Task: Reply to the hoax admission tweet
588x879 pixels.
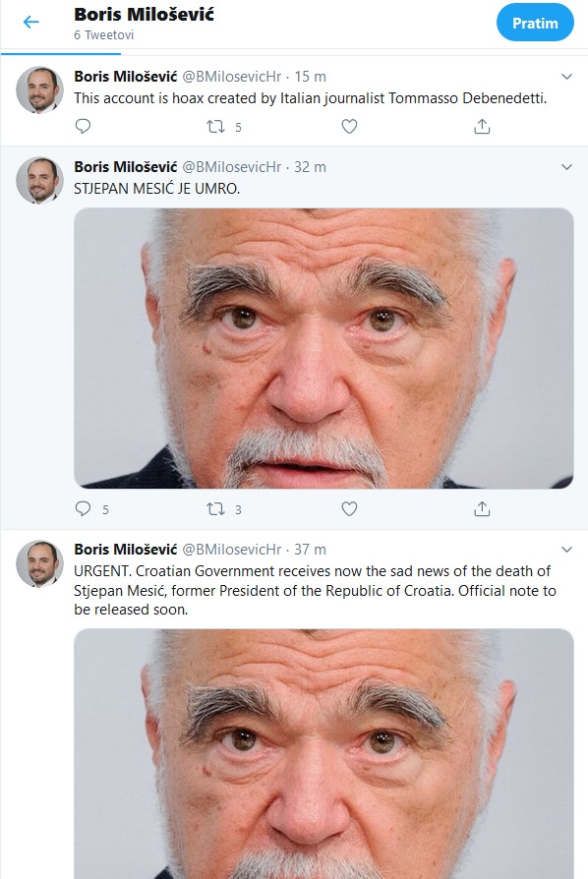Action: coord(83,126)
